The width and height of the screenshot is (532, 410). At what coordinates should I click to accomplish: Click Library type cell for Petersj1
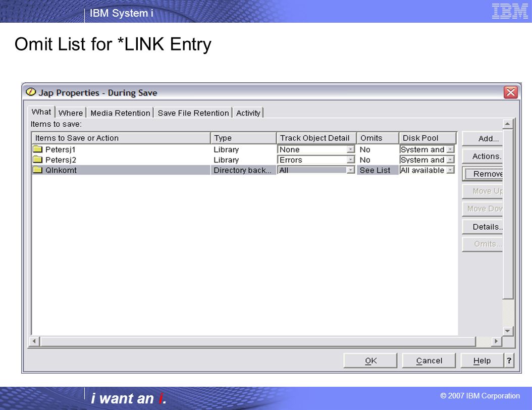click(226, 149)
